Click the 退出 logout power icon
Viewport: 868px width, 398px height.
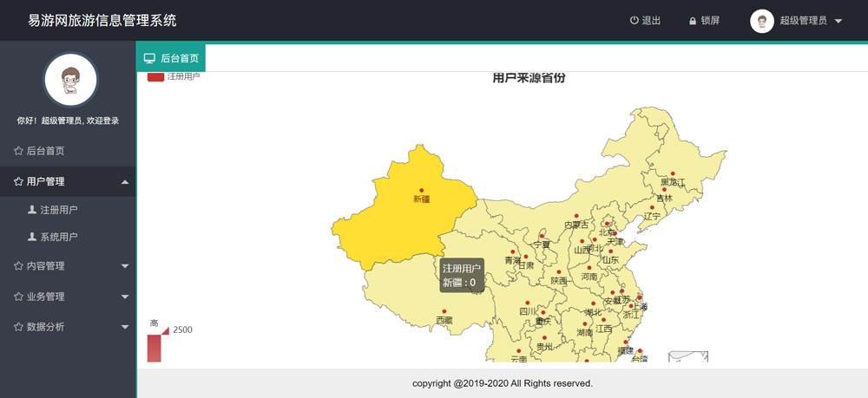[634, 21]
